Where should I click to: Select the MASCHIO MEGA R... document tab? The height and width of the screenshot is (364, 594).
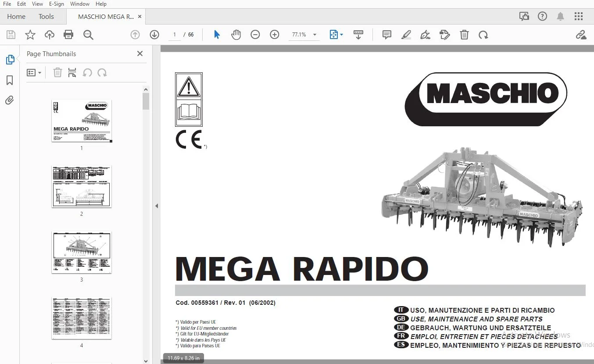point(106,17)
